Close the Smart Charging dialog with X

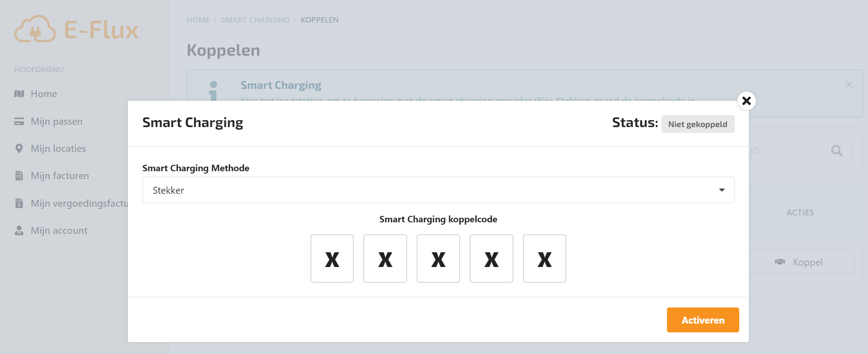pos(746,101)
